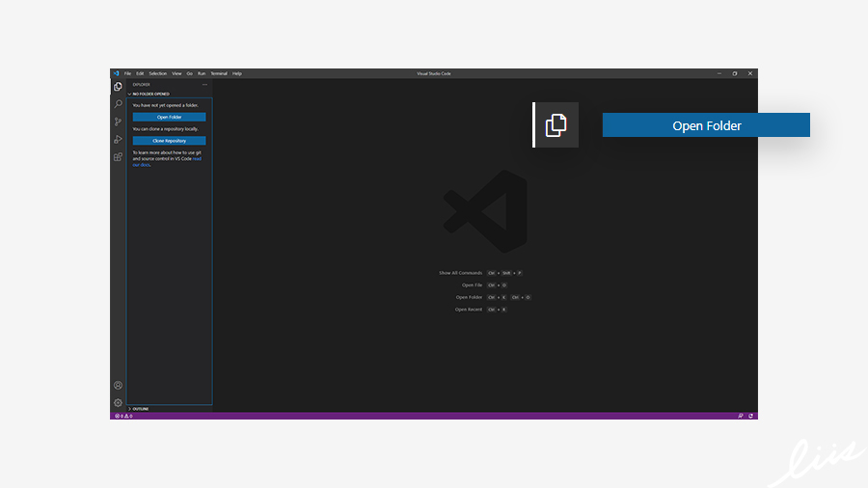This screenshot has width=868, height=488.
Task: Open the Edit menu
Action: 140,73
